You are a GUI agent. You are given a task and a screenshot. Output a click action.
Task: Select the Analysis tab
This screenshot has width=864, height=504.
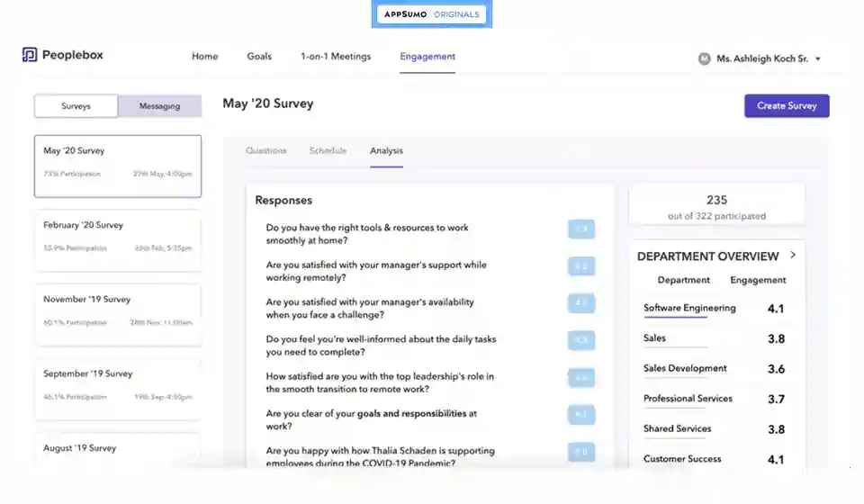pos(386,150)
